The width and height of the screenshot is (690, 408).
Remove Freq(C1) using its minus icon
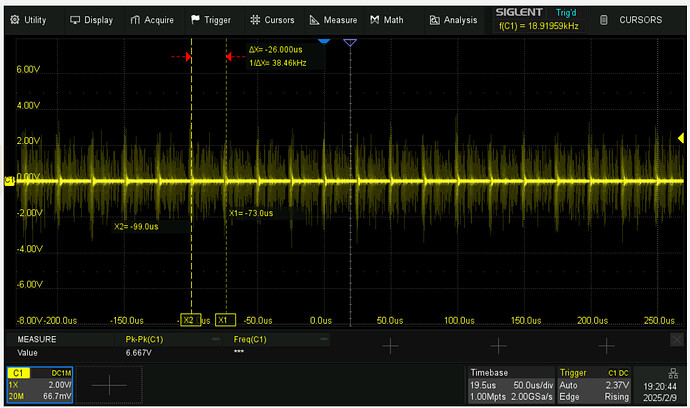[324, 339]
